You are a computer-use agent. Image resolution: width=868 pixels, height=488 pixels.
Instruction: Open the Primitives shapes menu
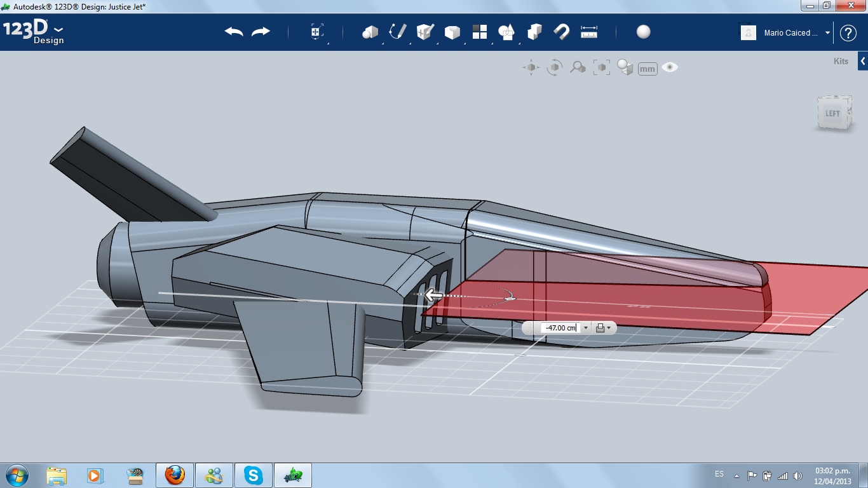(370, 32)
